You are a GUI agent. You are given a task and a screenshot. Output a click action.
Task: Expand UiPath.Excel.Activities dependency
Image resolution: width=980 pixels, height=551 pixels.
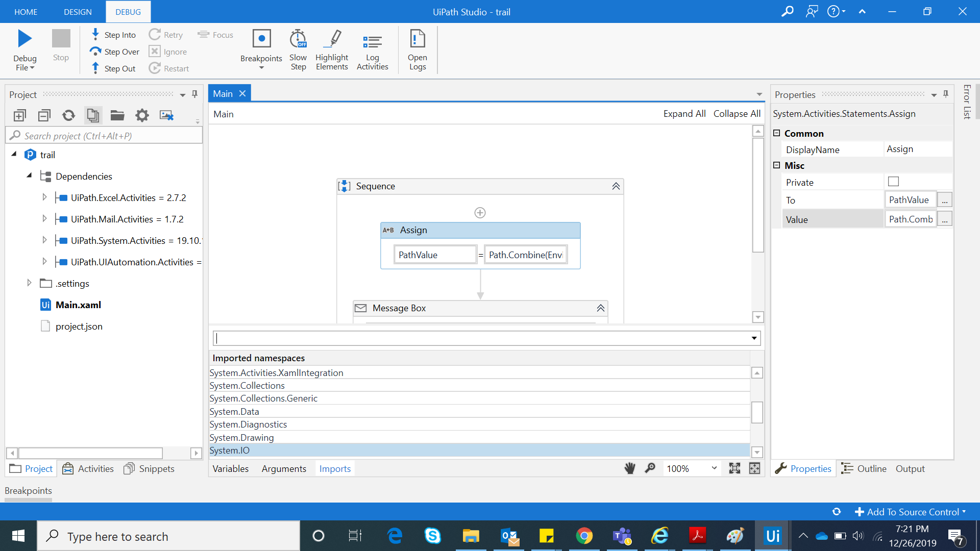click(x=44, y=197)
